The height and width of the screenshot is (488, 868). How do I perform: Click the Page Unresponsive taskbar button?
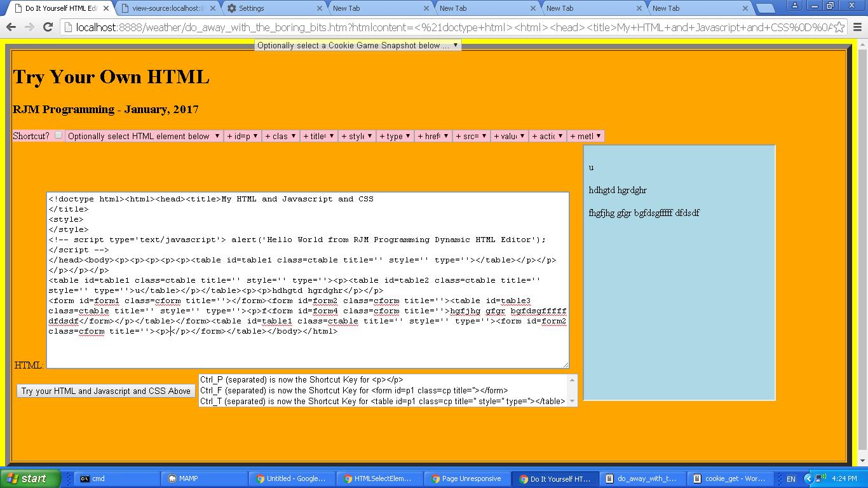point(466,478)
